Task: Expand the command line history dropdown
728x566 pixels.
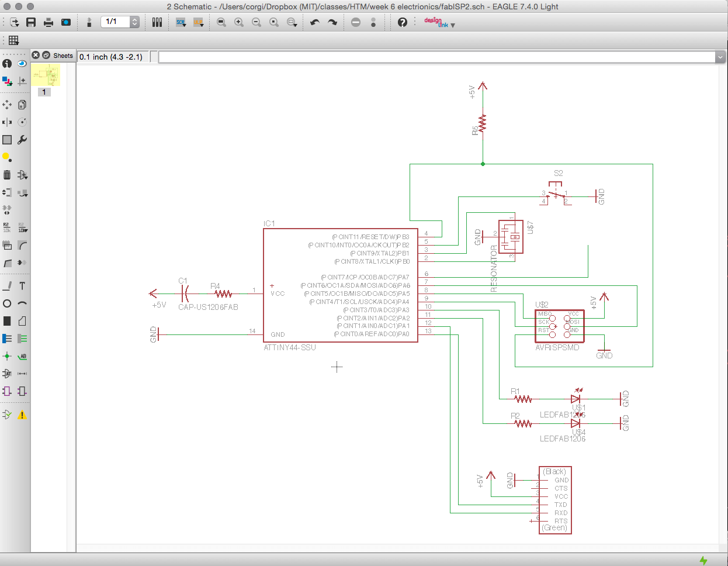Action: [x=720, y=57]
